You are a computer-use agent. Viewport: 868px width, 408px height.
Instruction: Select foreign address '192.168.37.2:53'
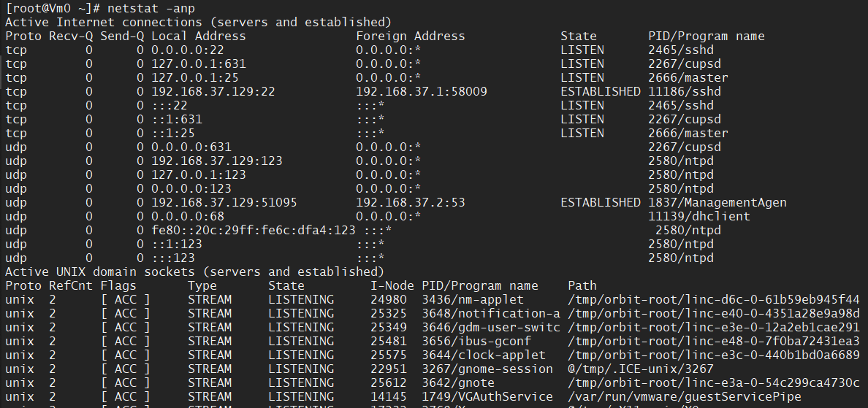[x=410, y=202]
